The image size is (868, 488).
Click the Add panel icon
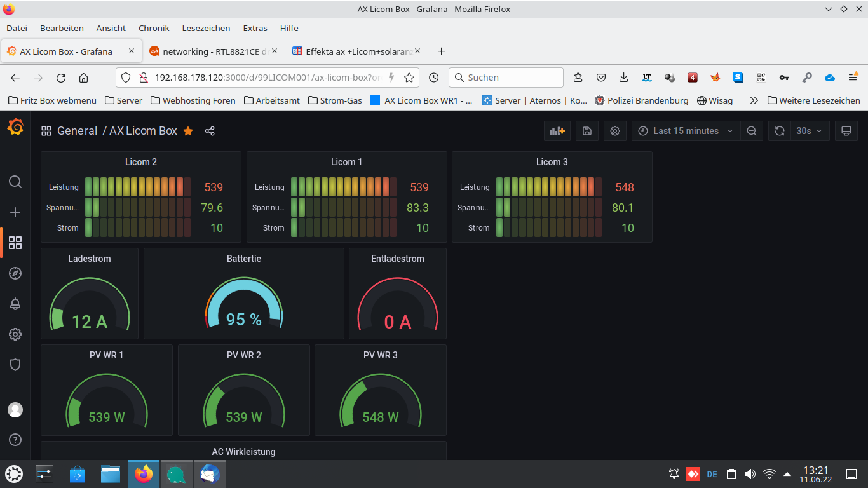coord(557,131)
